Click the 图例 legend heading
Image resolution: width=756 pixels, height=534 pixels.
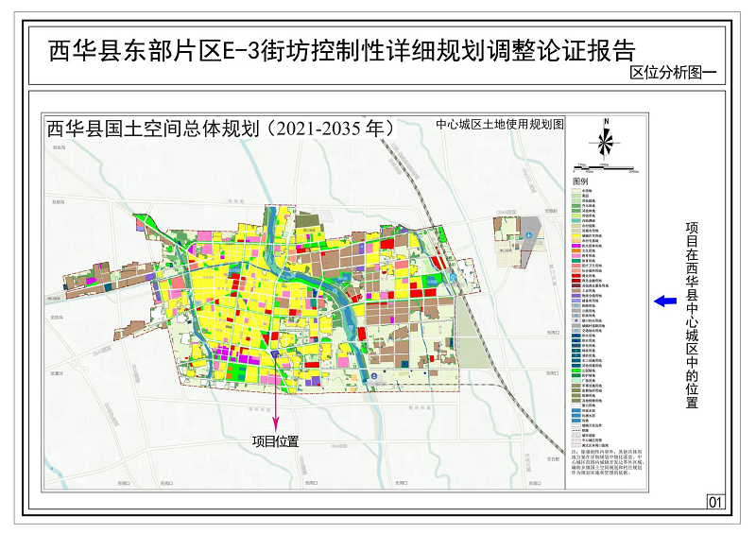coord(580,181)
